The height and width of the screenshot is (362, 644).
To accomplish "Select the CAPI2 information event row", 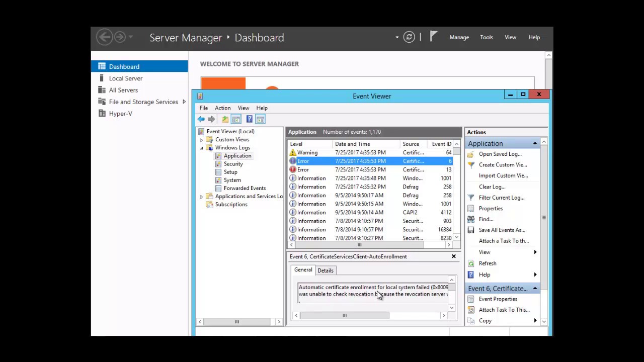I will coord(370,212).
